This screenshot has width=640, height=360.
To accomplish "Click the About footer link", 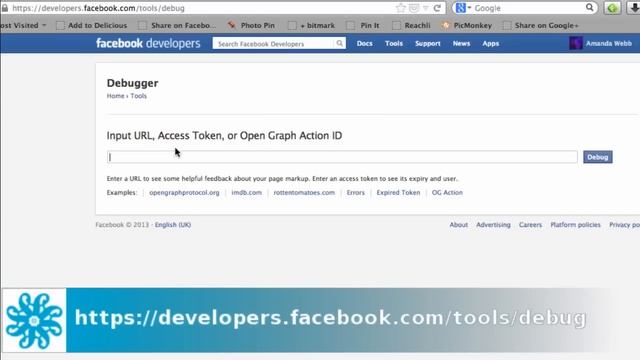I will pos(459,225).
